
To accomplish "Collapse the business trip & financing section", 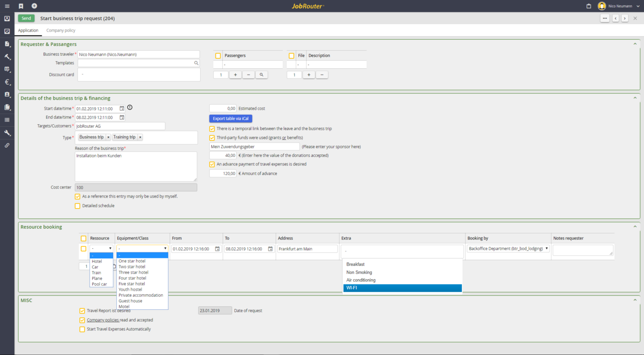I will 635,98.
